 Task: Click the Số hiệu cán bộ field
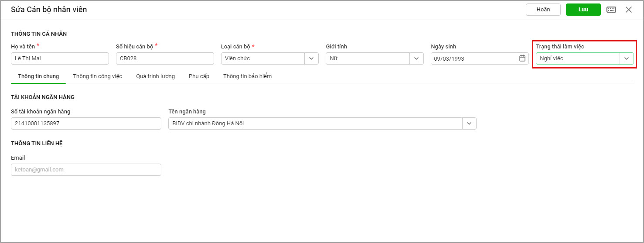[165, 58]
